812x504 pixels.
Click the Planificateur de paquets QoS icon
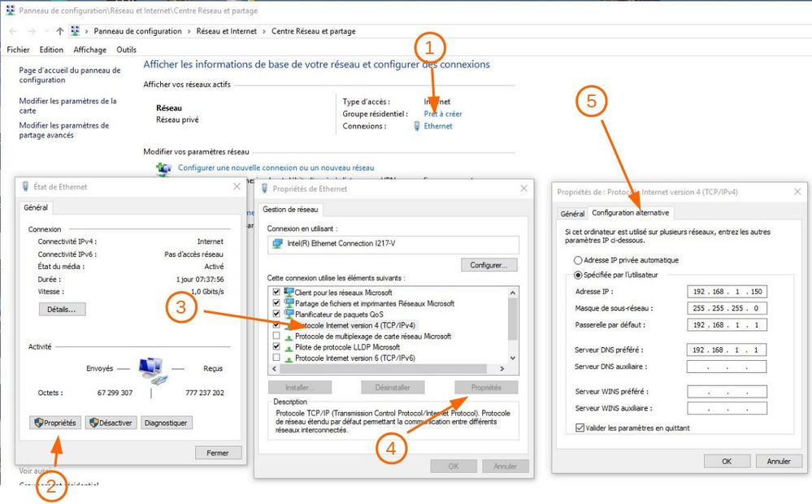point(289,315)
